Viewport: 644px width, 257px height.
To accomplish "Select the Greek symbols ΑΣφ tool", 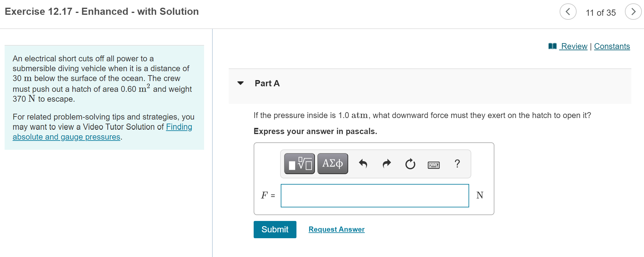I will tap(332, 164).
